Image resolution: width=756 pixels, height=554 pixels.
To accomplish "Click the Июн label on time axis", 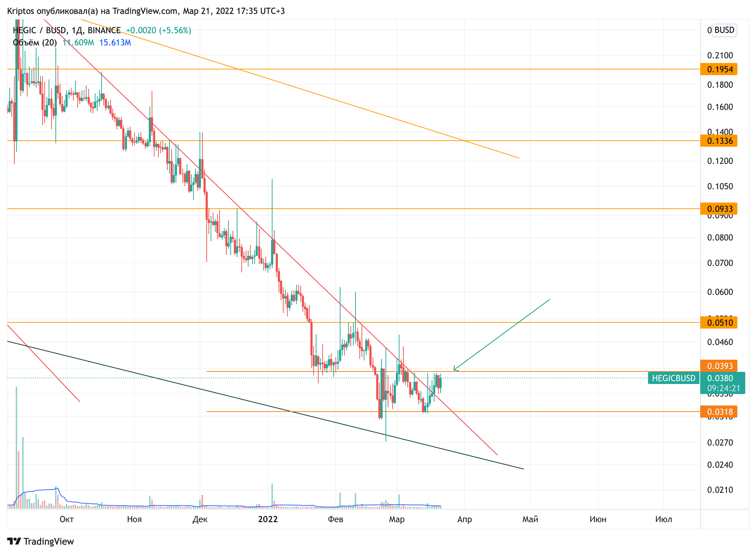I will (598, 519).
